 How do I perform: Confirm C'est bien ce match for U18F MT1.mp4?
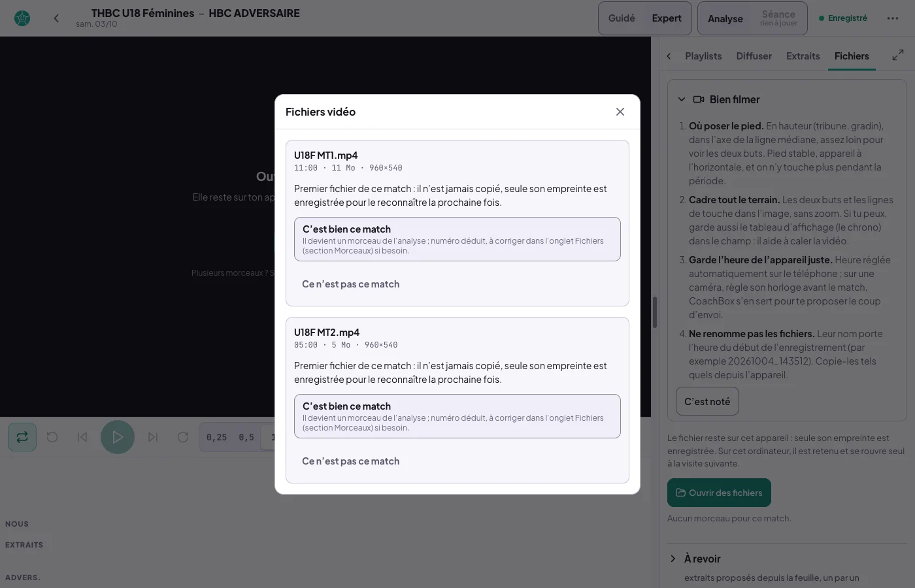point(457,239)
